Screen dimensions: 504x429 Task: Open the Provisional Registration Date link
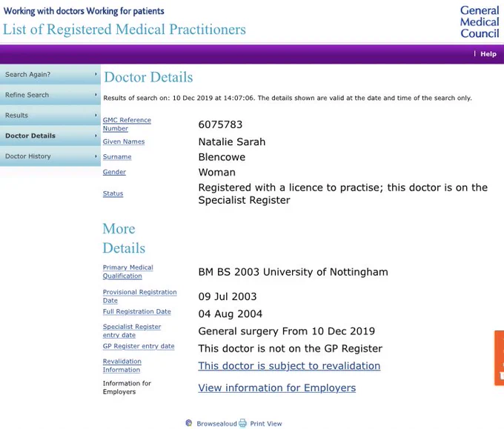(x=140, y=296)
